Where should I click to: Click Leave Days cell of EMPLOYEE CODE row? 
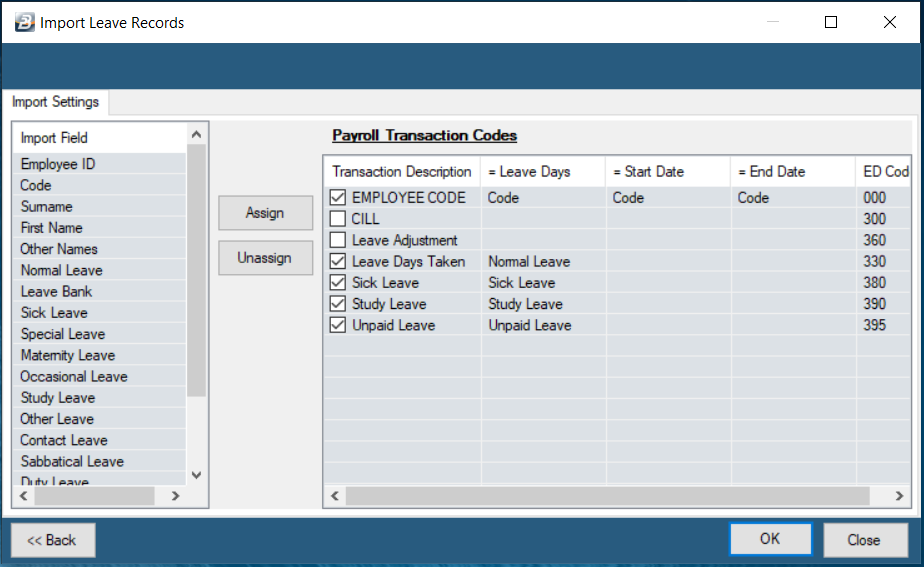tap(543, 197)
